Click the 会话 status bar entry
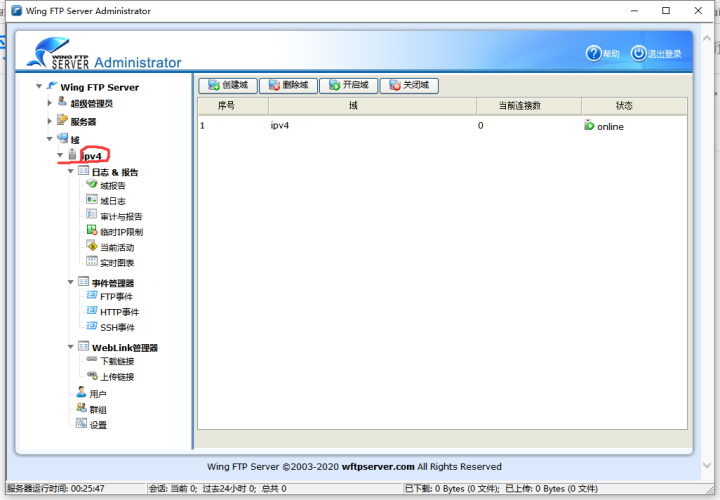The width and height of the screenshot is (720, 500). (218, 489)
